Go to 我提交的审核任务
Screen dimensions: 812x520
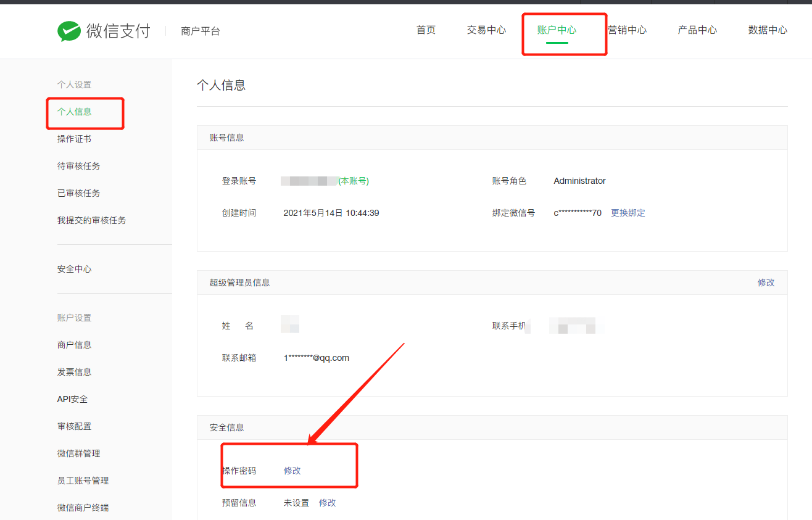tap(92, 220)
